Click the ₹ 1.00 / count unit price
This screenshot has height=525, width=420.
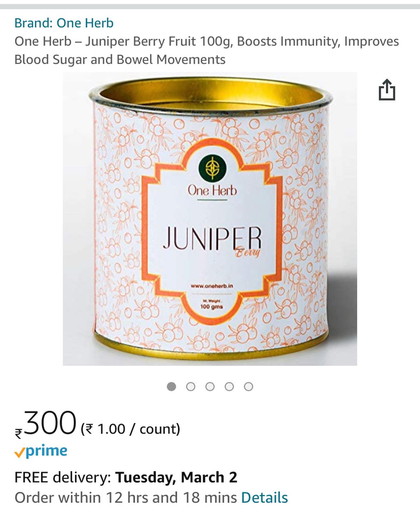point(130,429)
